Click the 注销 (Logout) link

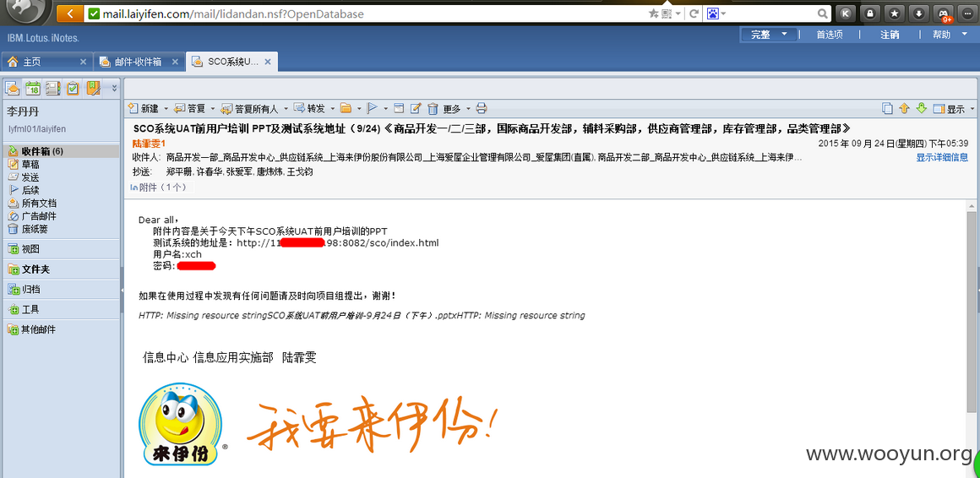coord(890,35)
